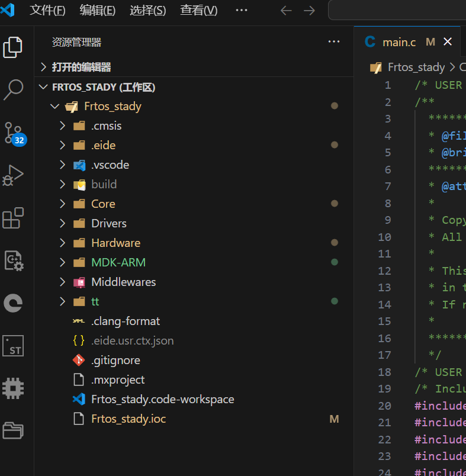Screen dimensions: 466x476
Task: Expand the .cmsis folder chevron
Action: pos(62,126)
